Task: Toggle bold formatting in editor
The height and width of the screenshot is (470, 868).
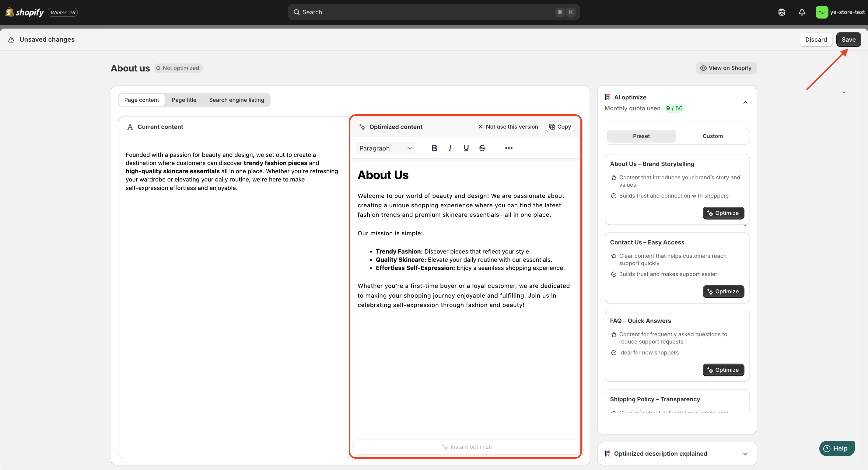Action: pyautogui.click(x=434, y=148)
